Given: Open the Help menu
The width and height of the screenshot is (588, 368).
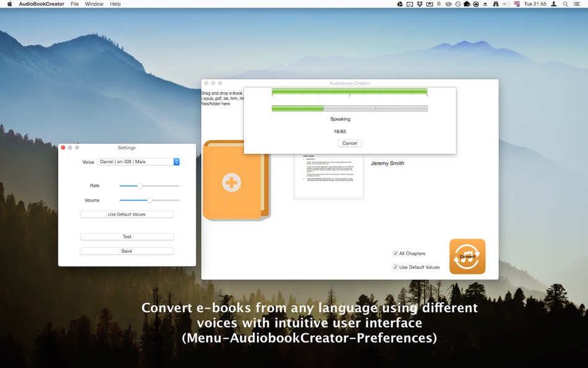Looking at the screenshot, I should pos(115,4).
